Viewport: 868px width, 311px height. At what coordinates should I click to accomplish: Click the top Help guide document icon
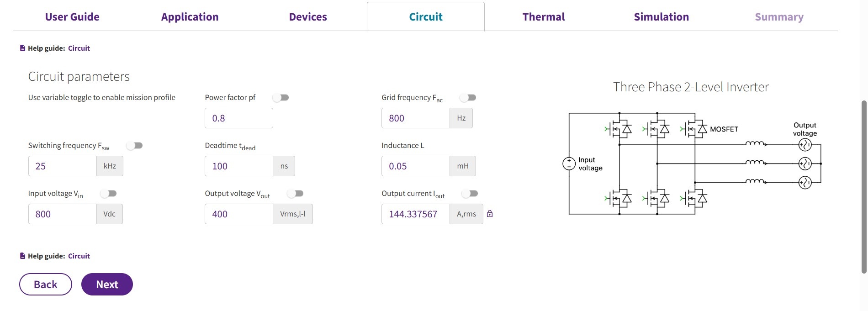pyautogui.click(x=22, y=48)
